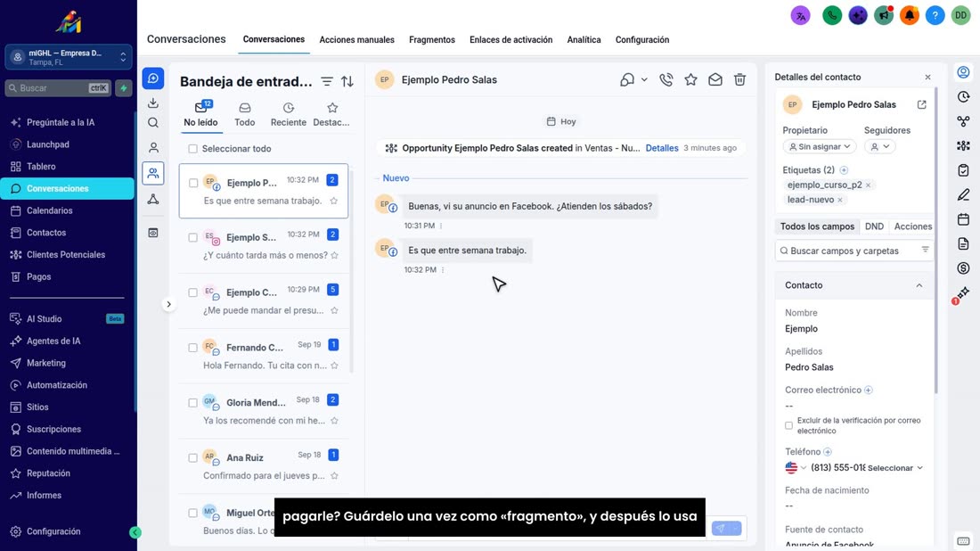Collapse the left sidebar with green arrow
The height and width of the screenshot is (551, 980).
[135, 532]
